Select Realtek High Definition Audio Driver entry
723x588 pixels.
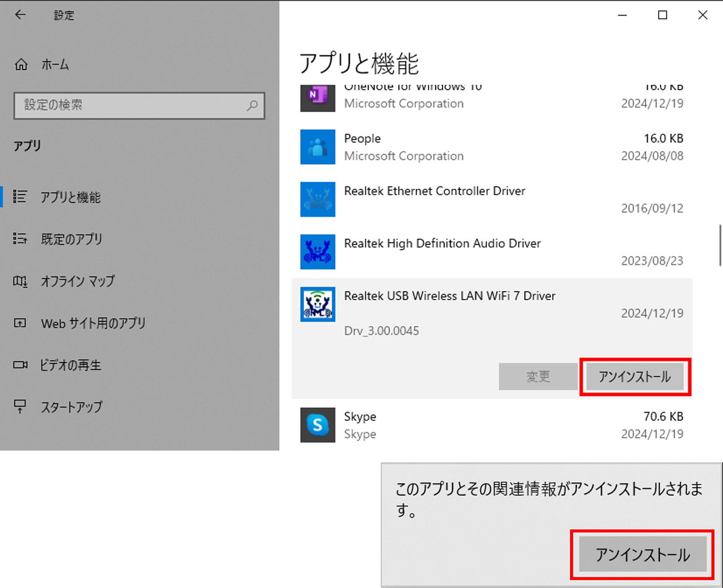(x=443, y=243)
